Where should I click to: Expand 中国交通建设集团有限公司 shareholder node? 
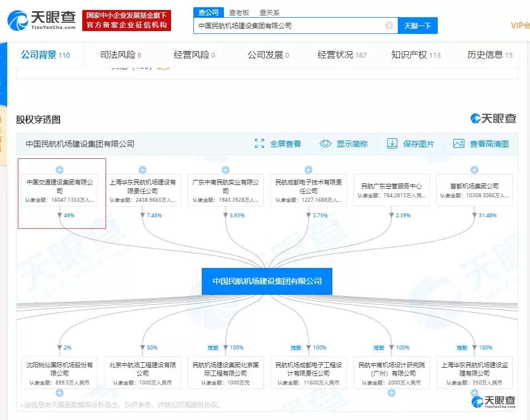[x=59, y=169]
